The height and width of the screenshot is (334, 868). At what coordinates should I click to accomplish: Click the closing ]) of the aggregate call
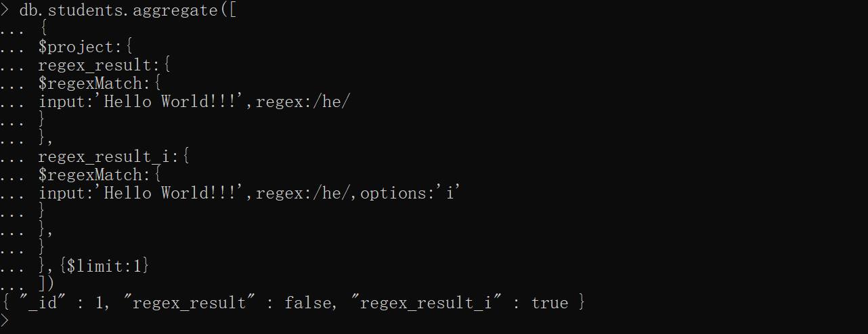point(45,283)
